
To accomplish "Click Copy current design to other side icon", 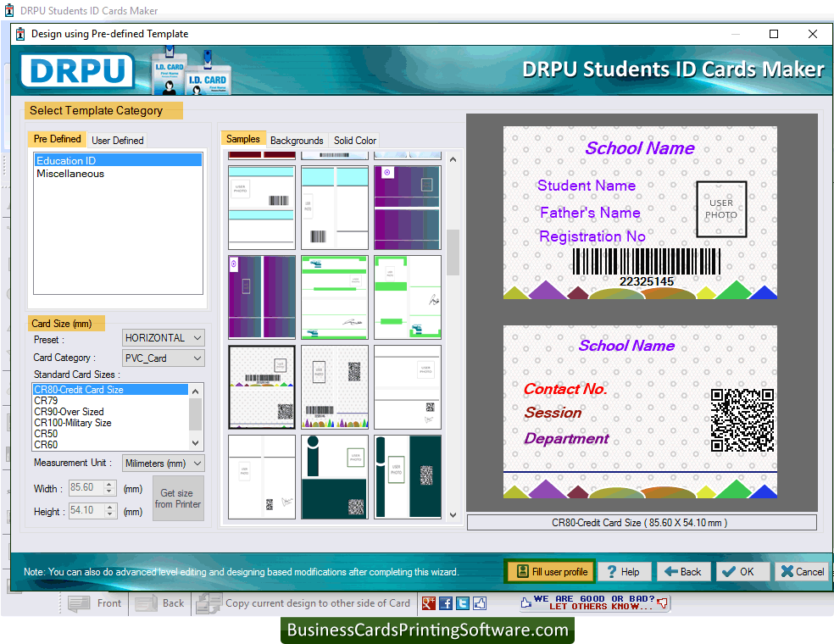I will (x=208, y=603).
